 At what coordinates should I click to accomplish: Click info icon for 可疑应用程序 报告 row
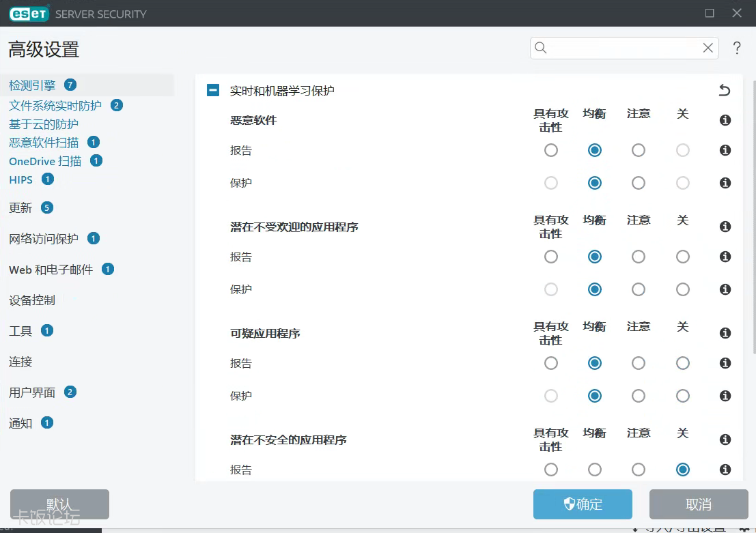tap(725, 363)
